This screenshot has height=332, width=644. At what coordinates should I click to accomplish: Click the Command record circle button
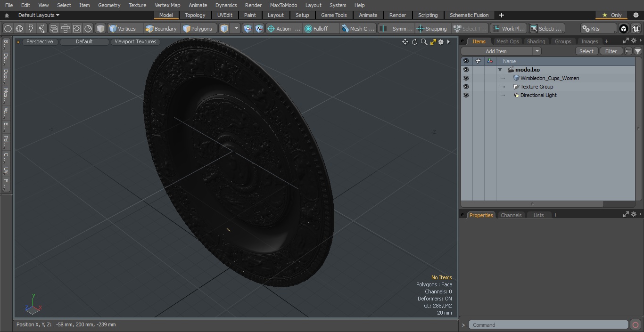coord(636,325)
